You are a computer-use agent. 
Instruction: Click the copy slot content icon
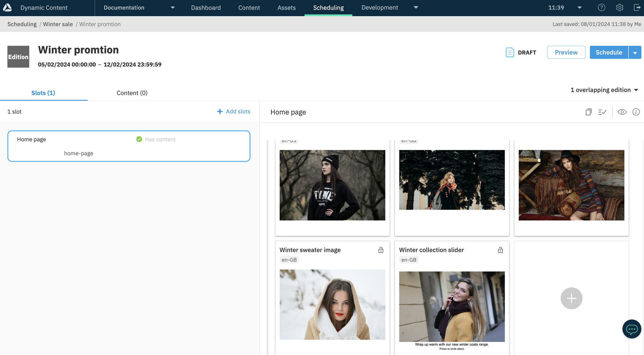[x=589, y=112]
